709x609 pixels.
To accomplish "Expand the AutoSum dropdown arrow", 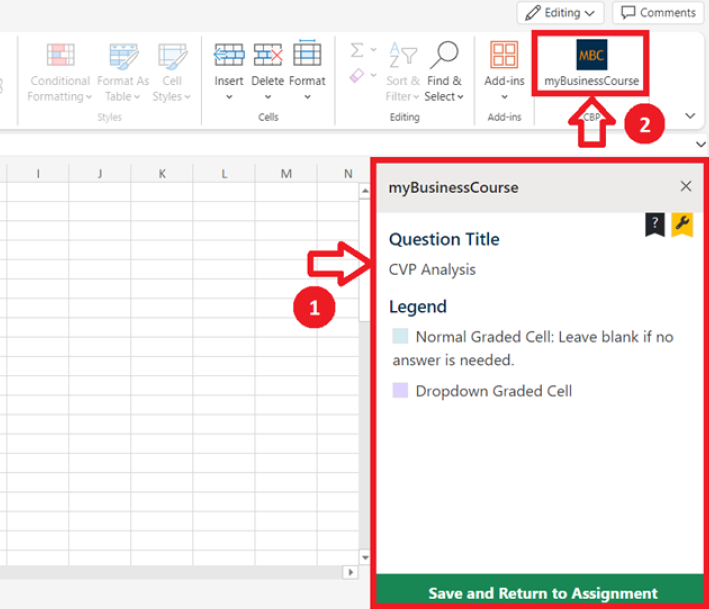I will [373, 50].
